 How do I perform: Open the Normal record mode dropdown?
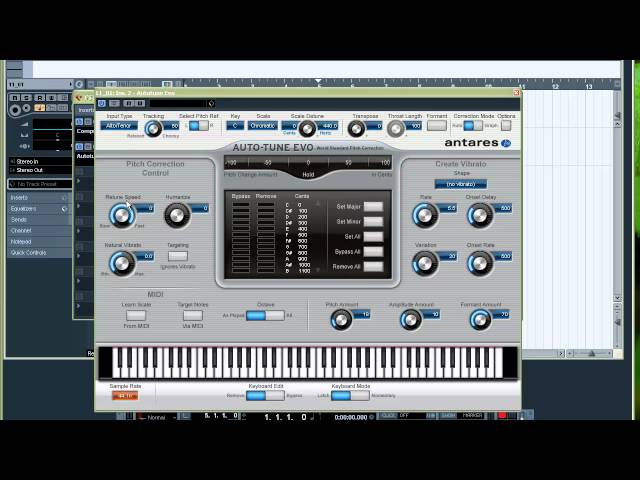156,417
